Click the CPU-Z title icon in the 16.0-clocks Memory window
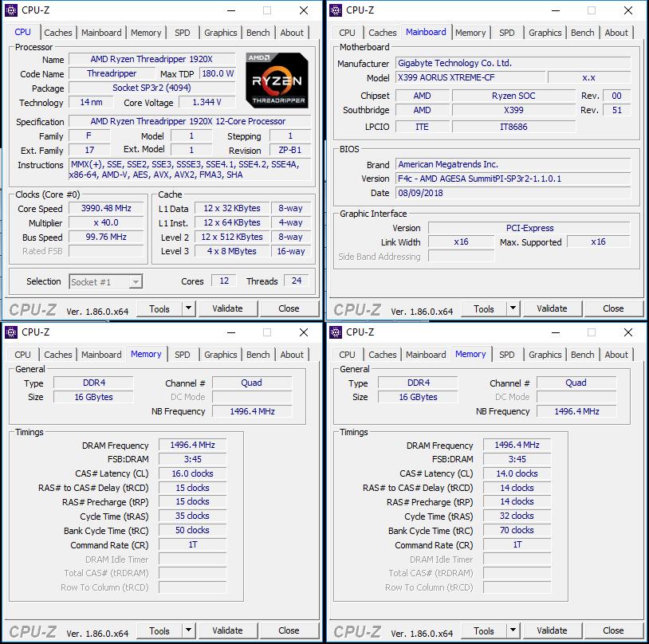 pyautogui.click(x=10, y=332)
